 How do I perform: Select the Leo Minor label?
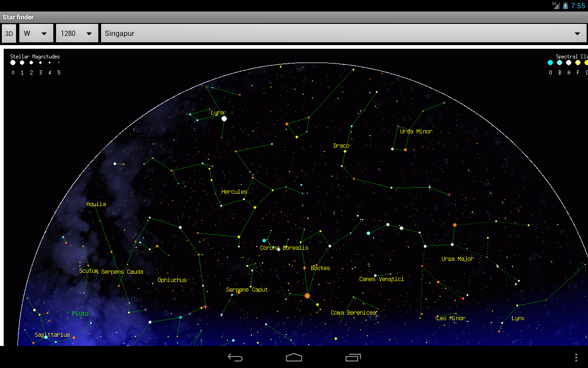click(451, 318)
